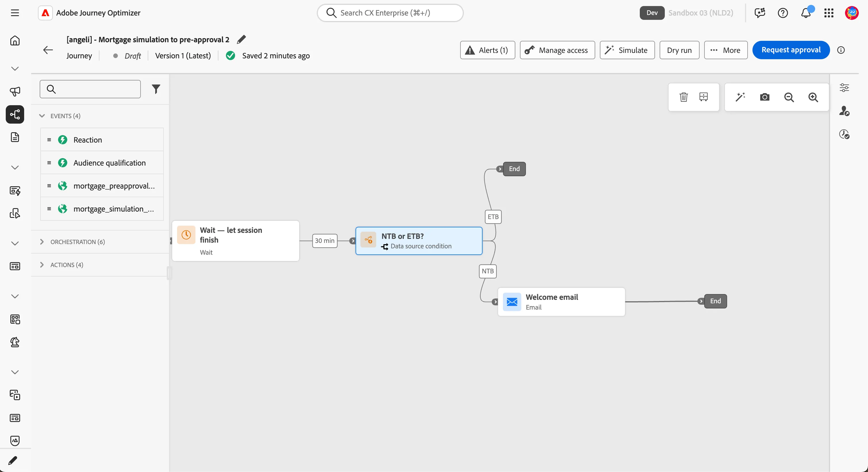Select the Audience qualification event
The image size is (868, 472).
102,162
